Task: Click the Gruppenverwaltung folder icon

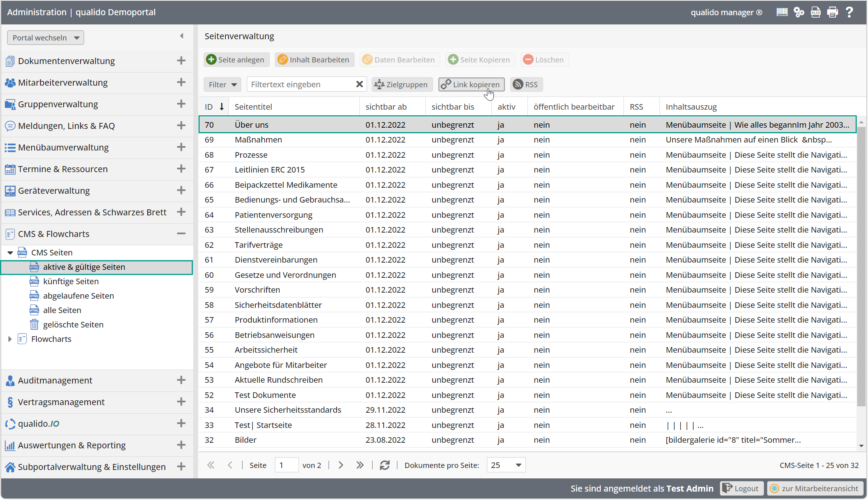Action: point(10,104)
